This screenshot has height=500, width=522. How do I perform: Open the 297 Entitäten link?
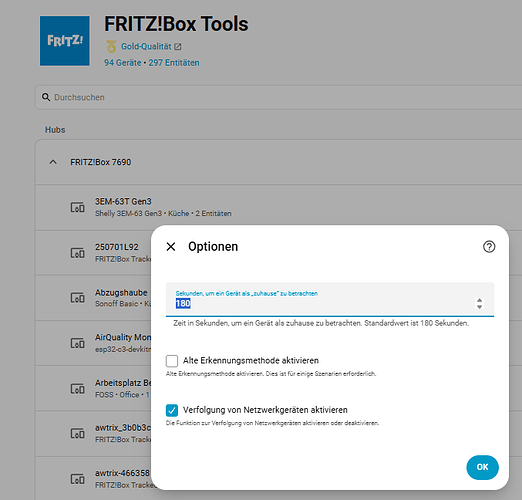[x=174, y=63]
